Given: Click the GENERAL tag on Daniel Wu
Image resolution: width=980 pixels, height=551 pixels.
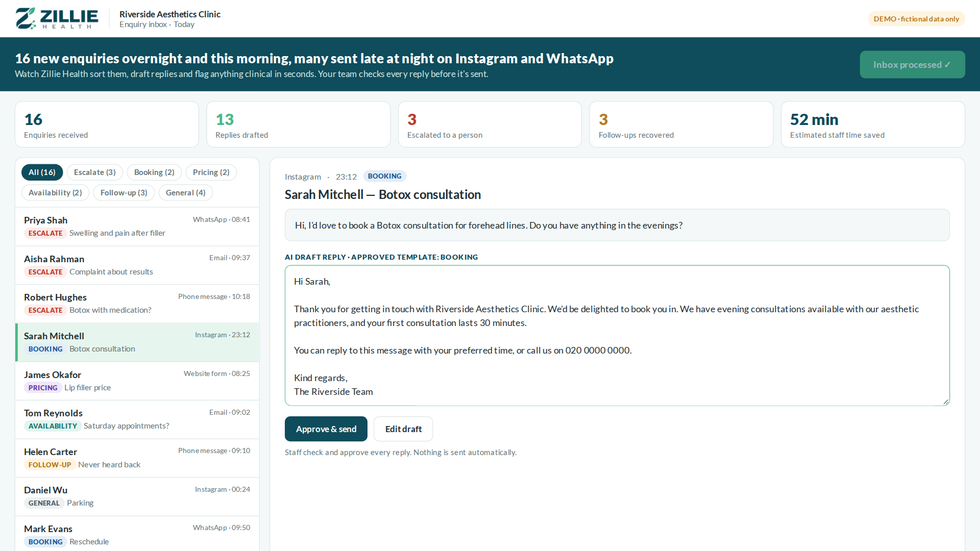Looking at the screenshot, I should [44, 503].
